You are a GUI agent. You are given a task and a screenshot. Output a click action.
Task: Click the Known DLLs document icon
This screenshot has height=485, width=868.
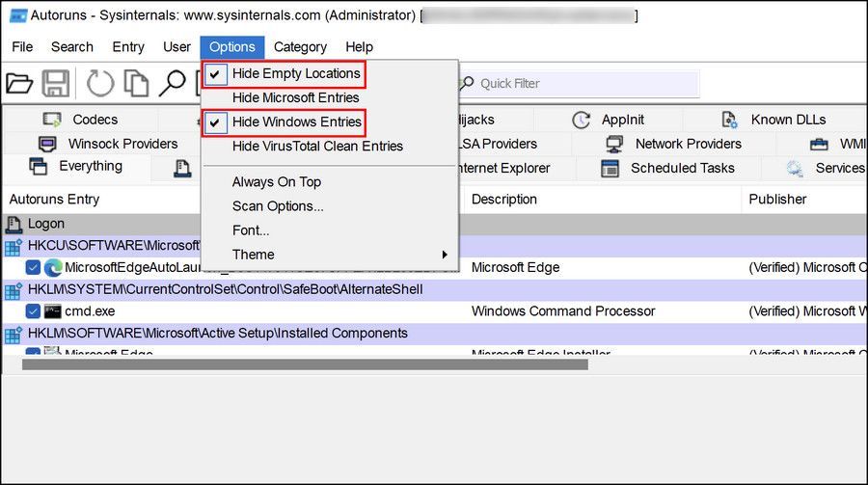pos(730,120)
